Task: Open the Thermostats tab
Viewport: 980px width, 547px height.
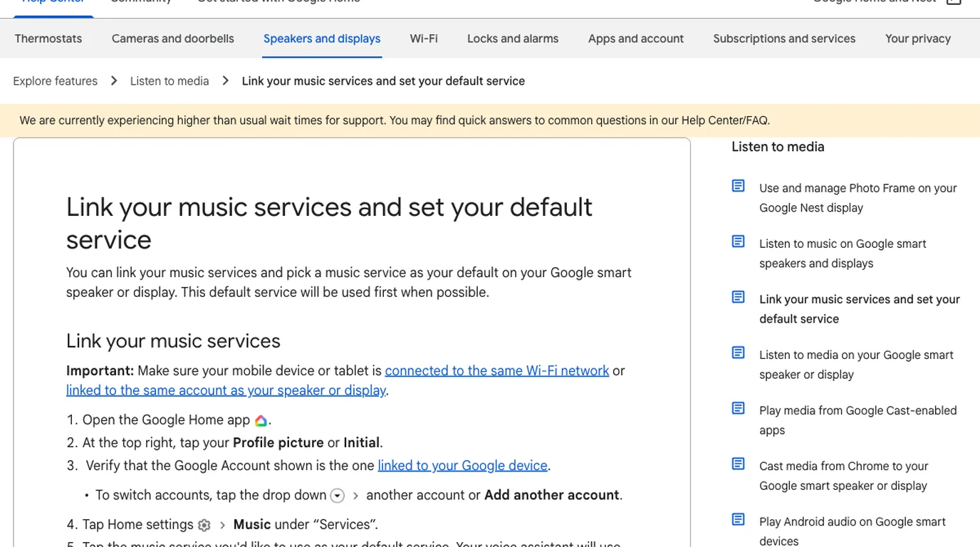Action: coord(48,38)
